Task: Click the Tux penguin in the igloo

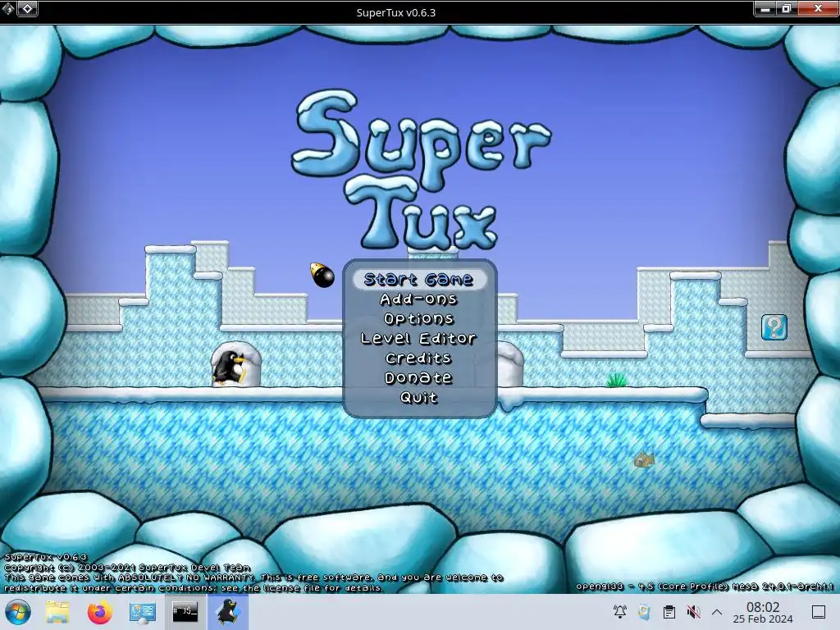Action: tap(230, 368)
